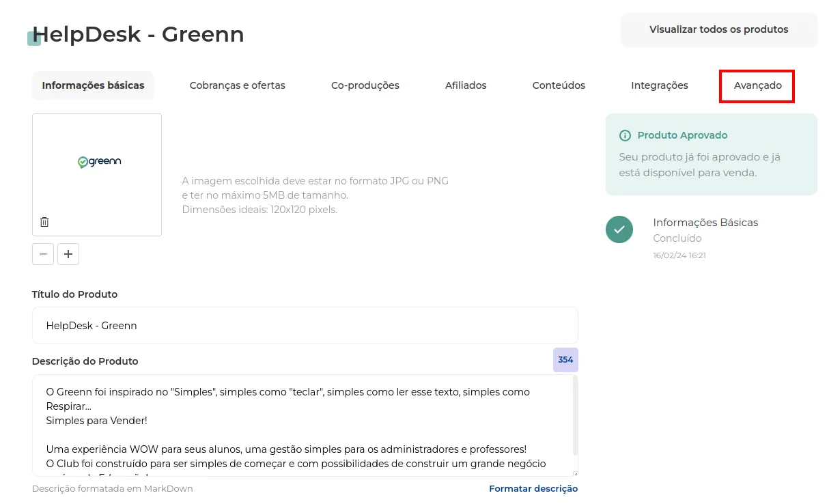829x504 pixels.
Task: Open the Co-produções tab
Action: point(365,85)
